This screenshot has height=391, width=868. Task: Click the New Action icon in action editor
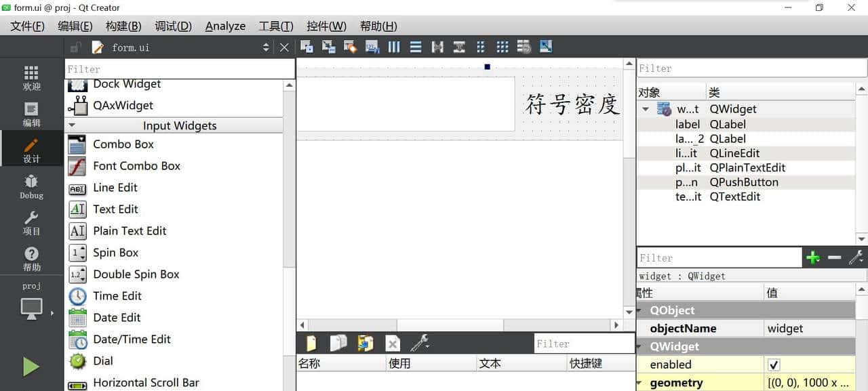click(311, 343)
